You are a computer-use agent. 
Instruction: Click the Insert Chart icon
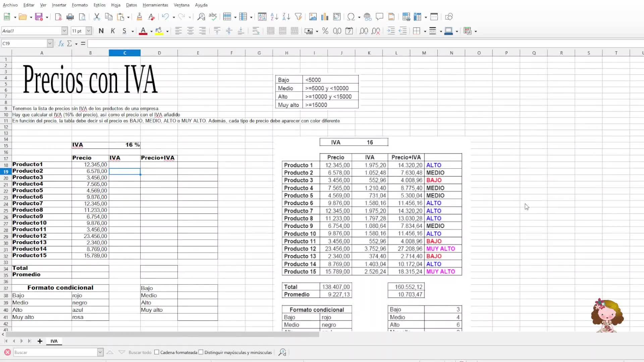coord(325,17)
